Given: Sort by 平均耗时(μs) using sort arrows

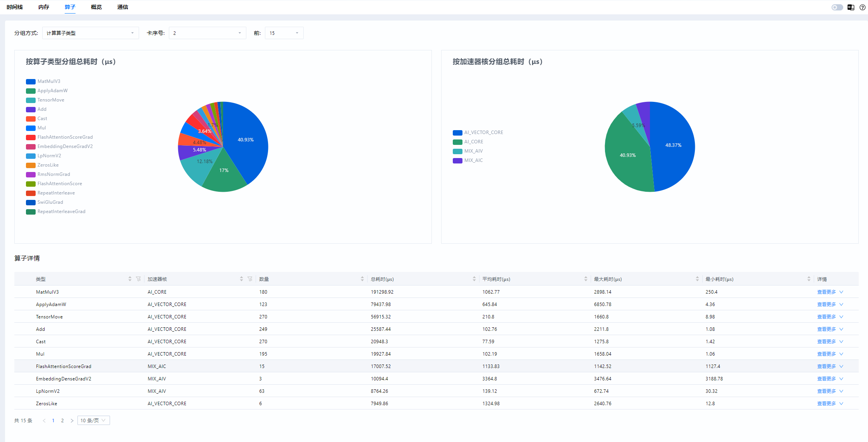Looking at the screenshot, I should pos(586,279).
